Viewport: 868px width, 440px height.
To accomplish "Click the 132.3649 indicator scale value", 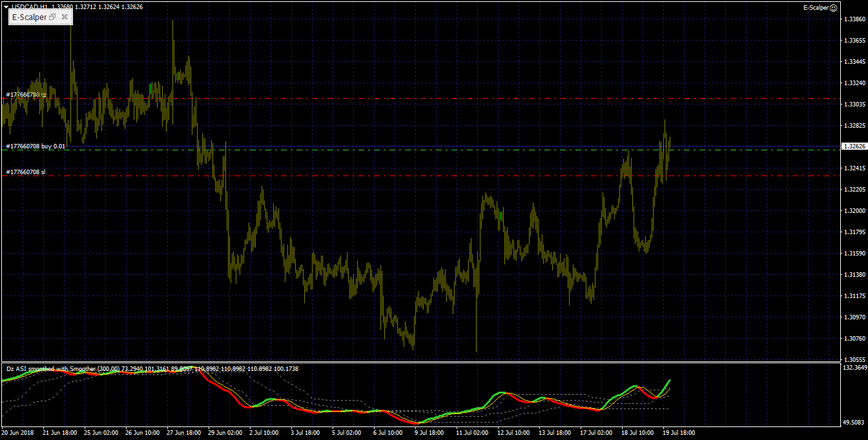I will tap(854, 368).
